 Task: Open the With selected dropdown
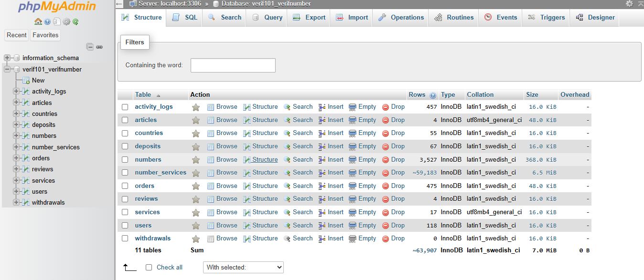[x=243, y=267]
